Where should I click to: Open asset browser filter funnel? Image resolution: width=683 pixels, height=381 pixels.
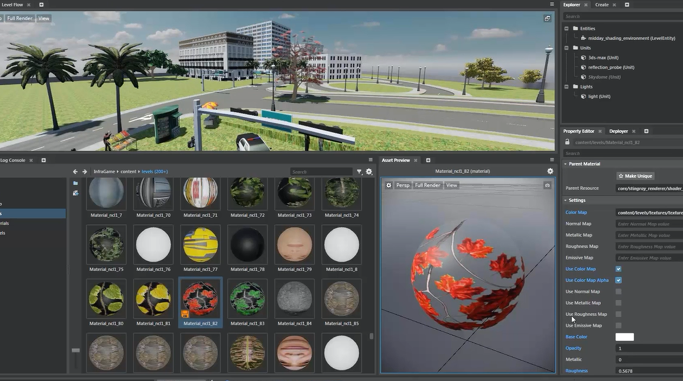(x=359, y=172)
